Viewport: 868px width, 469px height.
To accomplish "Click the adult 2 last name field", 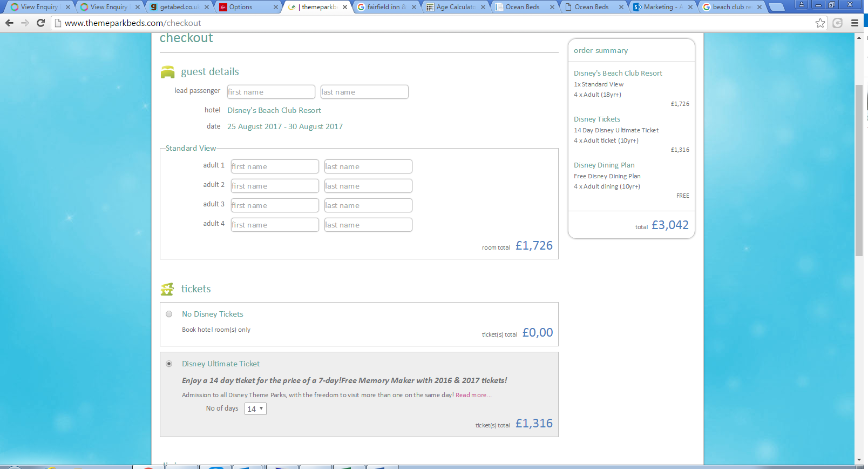I will (x=368, y=186).
